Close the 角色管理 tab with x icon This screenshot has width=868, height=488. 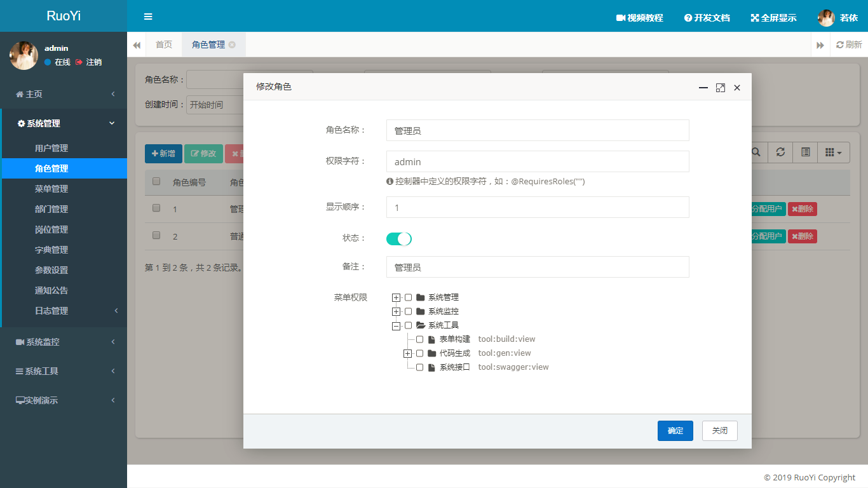[x=232, y=44]
